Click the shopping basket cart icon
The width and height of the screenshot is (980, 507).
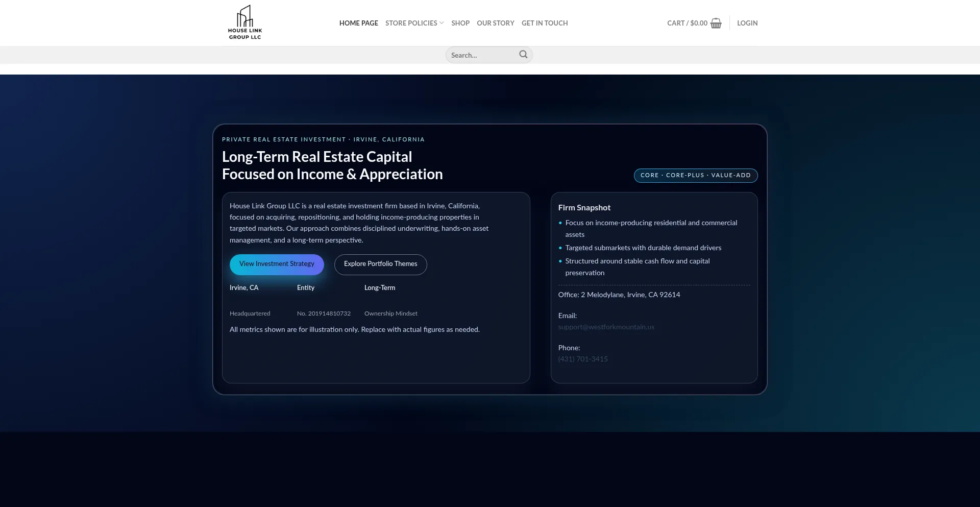pyautogui.click(x=716, y=23)
